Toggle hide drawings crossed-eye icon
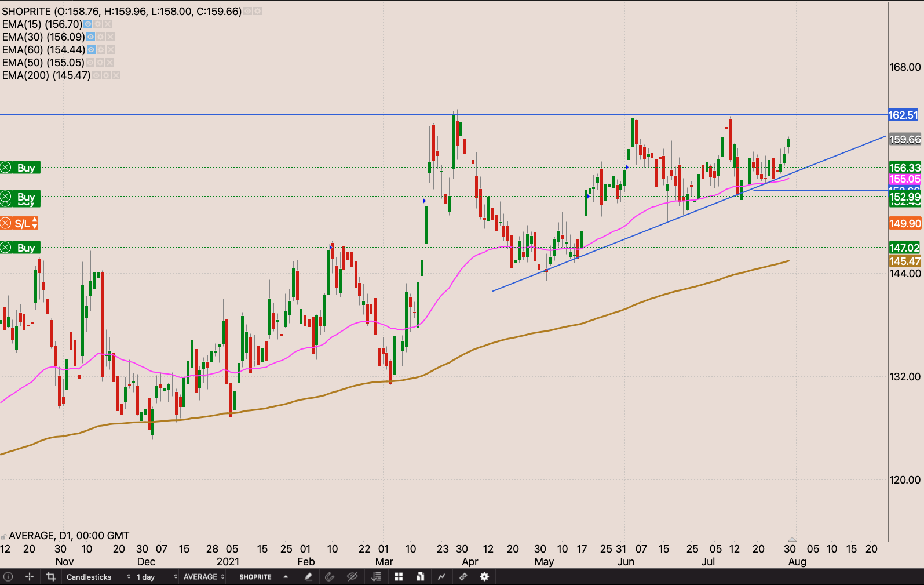Viewport: 924px width, 585px height. click(352, 577)
